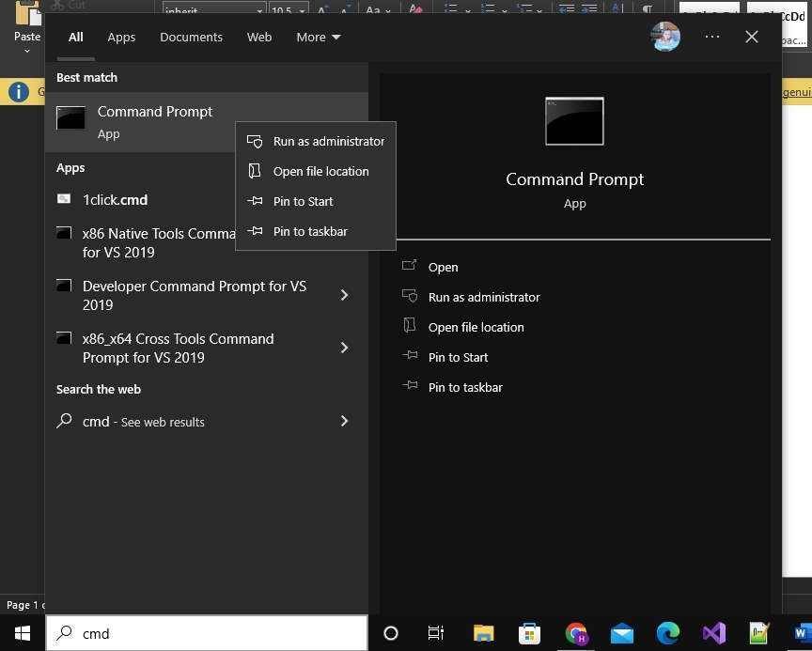Choose Run as administrator in context menu
This screenshot has width=812, height=651.
tap(328, 141)
